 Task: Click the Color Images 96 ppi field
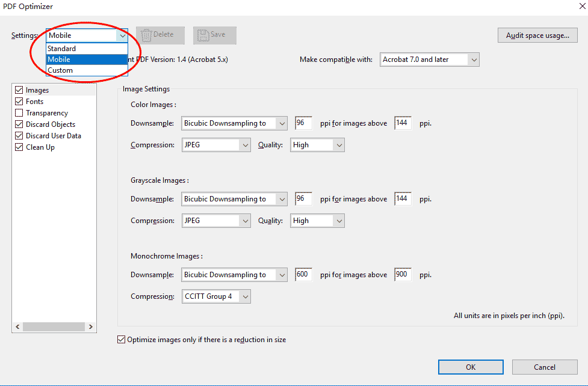(x=303, y=123)
